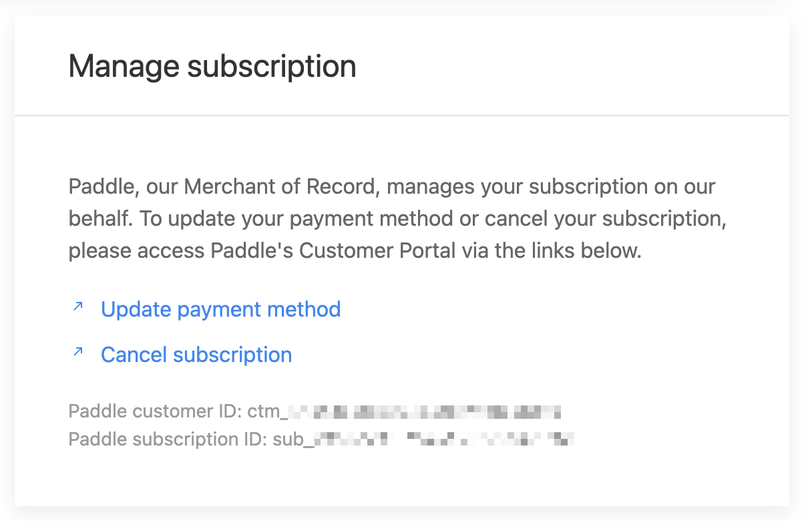Click the external arrow icon beside Cancel subscription
This screenshot has height=521, width=812.
pyautogui.click(x=78, y=352)
